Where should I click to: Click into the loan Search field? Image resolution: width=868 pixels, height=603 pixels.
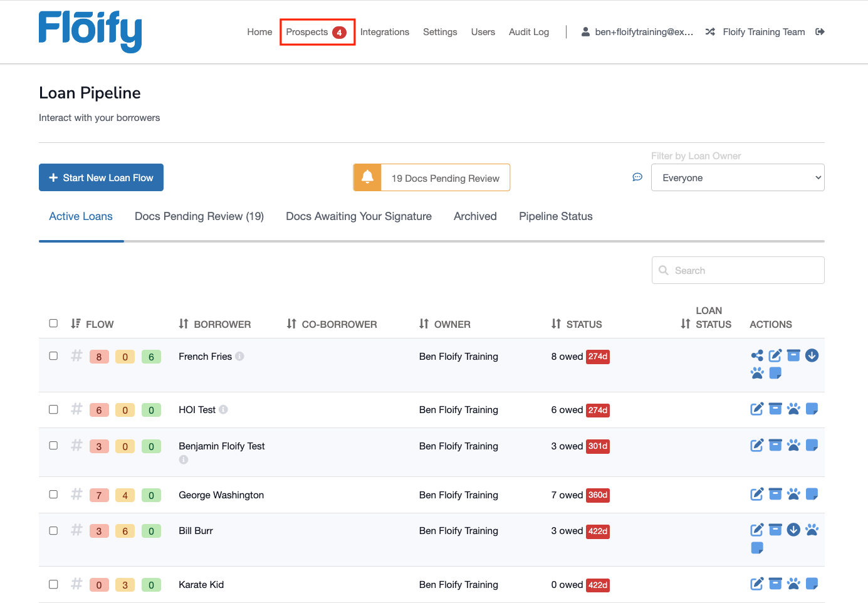pyautogui.click(x=738, y=270)
